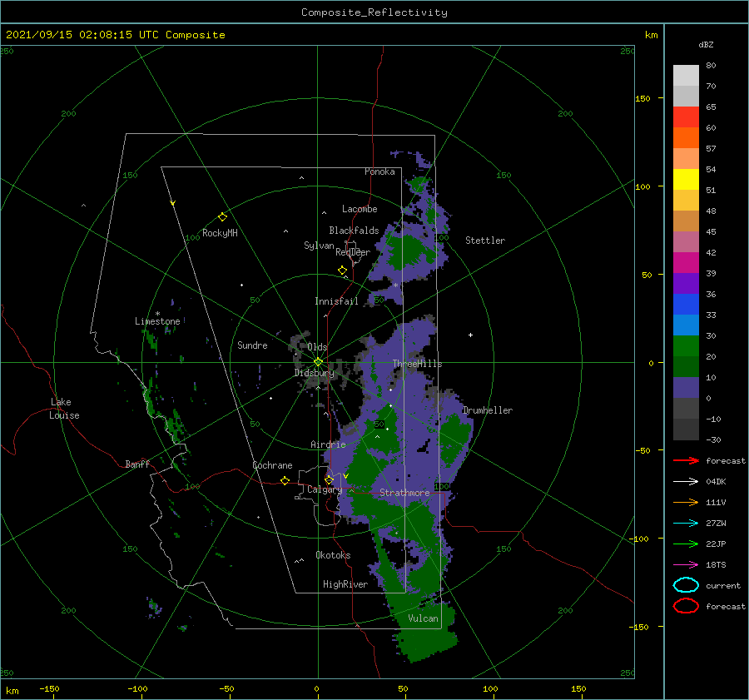Click the asterisk marker above Limestone

click(157, 314)
